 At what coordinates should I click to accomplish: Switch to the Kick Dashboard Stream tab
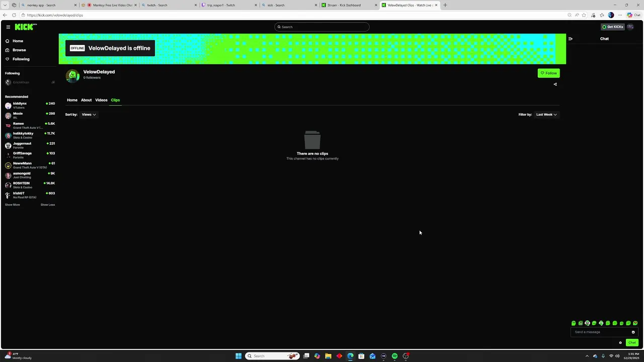349,5
